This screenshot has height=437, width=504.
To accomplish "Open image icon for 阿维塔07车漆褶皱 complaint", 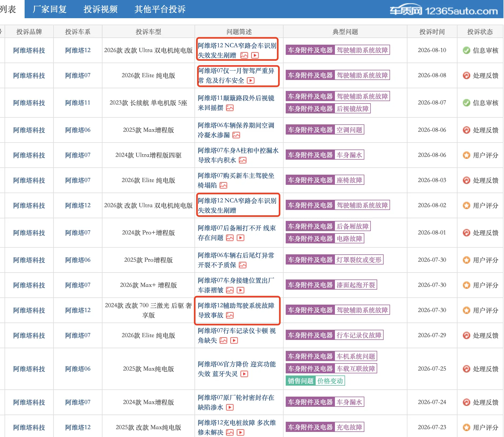I will tap(230, 290).
